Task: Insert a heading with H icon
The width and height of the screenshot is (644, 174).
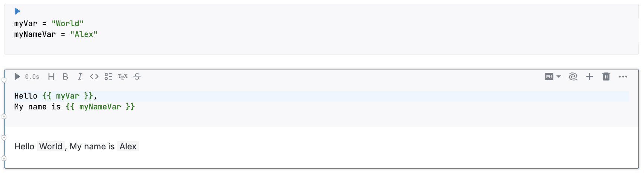Action: [51, 77]
